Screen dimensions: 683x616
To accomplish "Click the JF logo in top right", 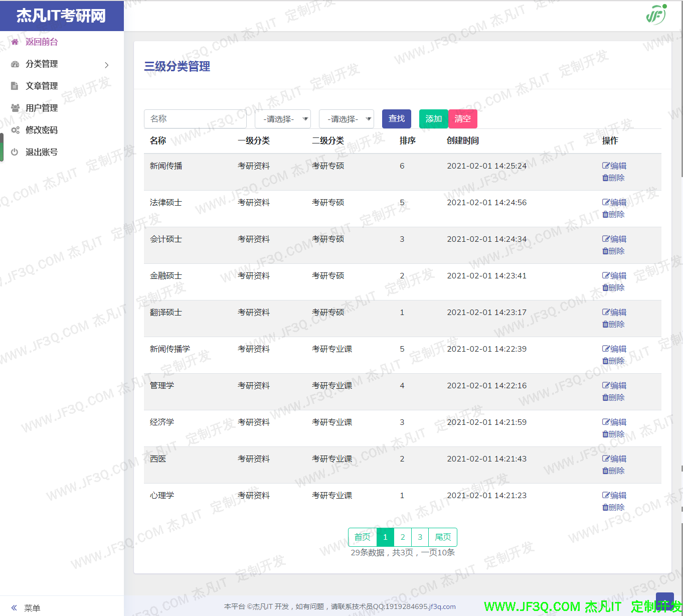I will pos(656,15).
